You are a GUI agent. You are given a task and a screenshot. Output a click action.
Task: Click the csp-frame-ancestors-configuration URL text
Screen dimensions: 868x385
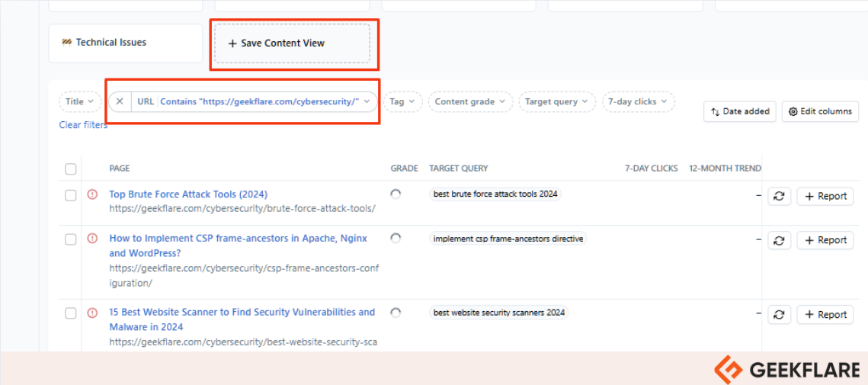coord(244,275)
